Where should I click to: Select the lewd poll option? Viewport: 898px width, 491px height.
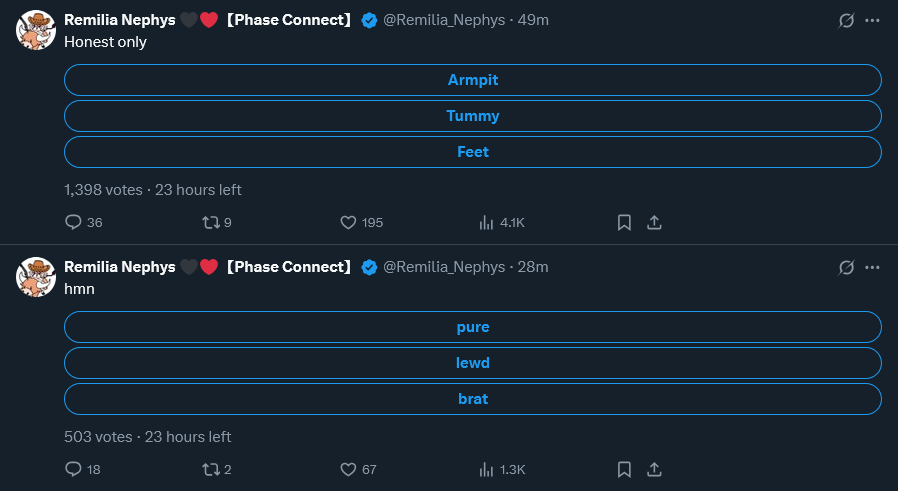coord(472,363)
